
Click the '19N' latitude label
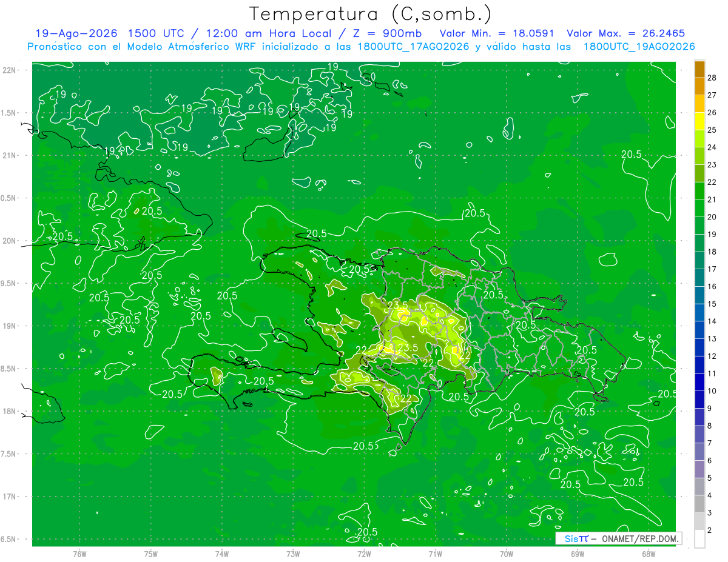[x=10, y=326]
